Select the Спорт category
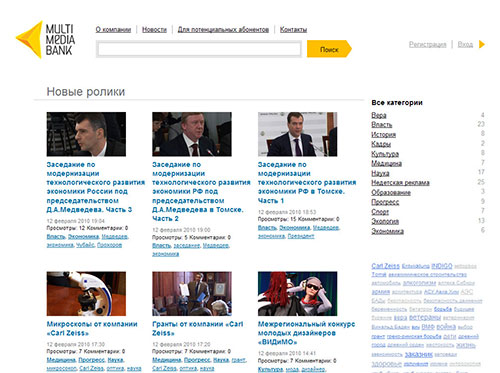Image resolution: width=500 pixels, height=373 pixels. point(380,212)
